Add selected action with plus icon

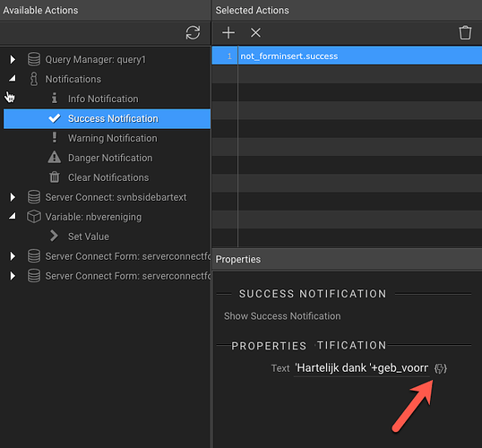click(228, 32)
